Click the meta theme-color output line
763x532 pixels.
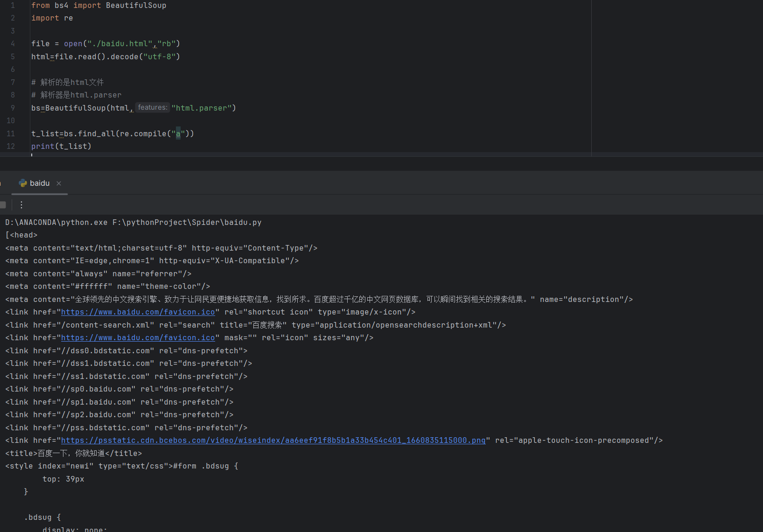[108, 287]
